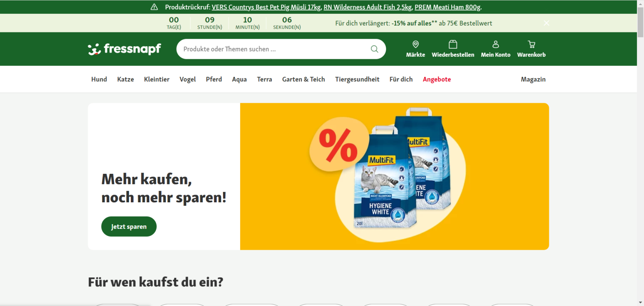Select the Angebote menu item

[x=437, y=79]
